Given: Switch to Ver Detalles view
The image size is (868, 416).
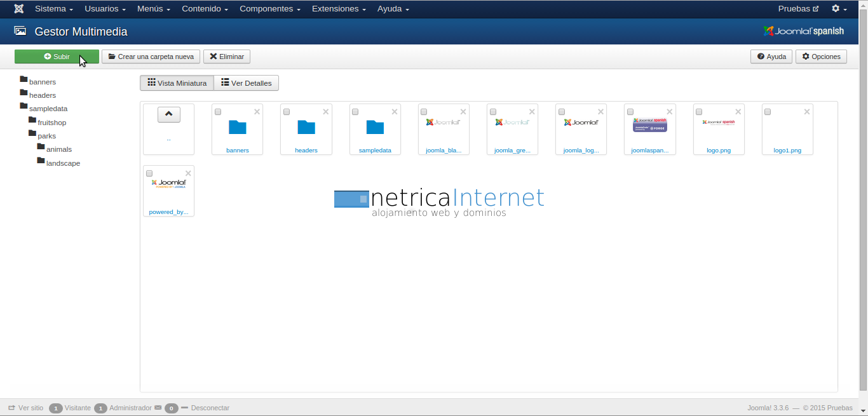Looking at the screenshot, I should (246, 83).
